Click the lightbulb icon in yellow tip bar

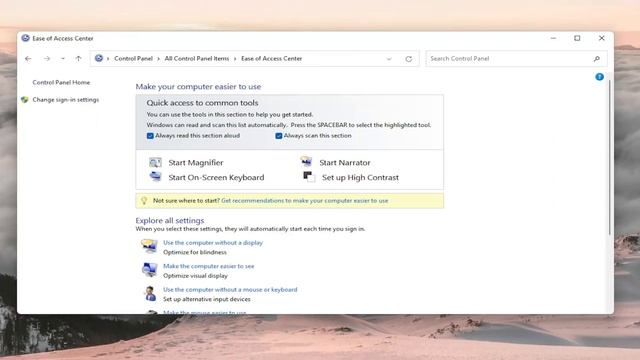pyautogui.click(x=144, y=200)
